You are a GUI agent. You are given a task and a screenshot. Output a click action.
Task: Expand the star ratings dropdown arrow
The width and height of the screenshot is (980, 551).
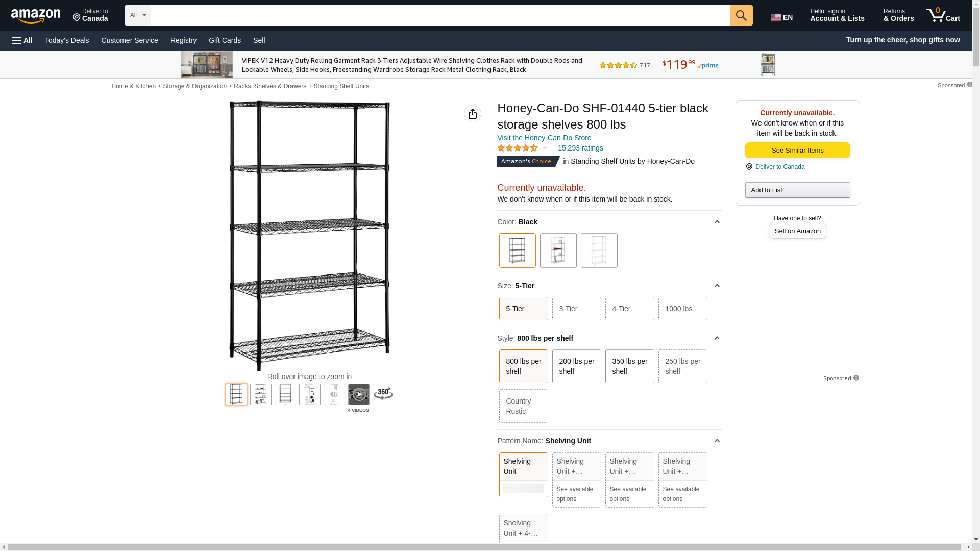point(545,148)
